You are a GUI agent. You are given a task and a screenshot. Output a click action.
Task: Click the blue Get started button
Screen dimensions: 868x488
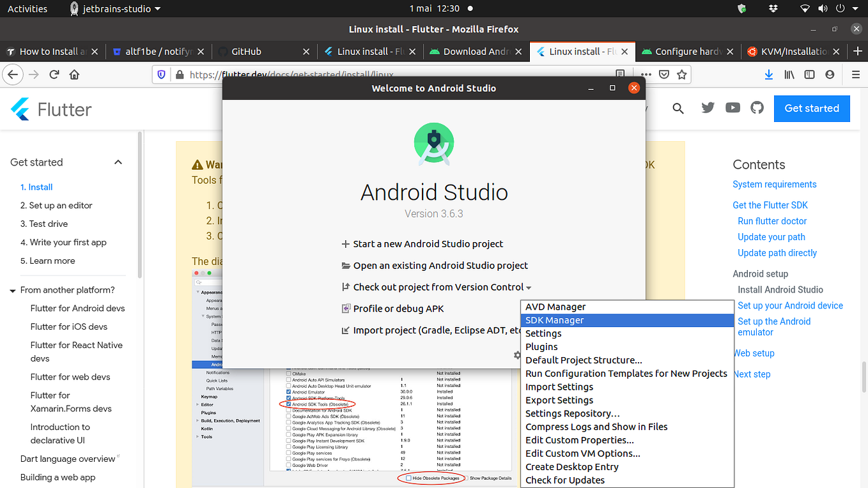point(812,109)
